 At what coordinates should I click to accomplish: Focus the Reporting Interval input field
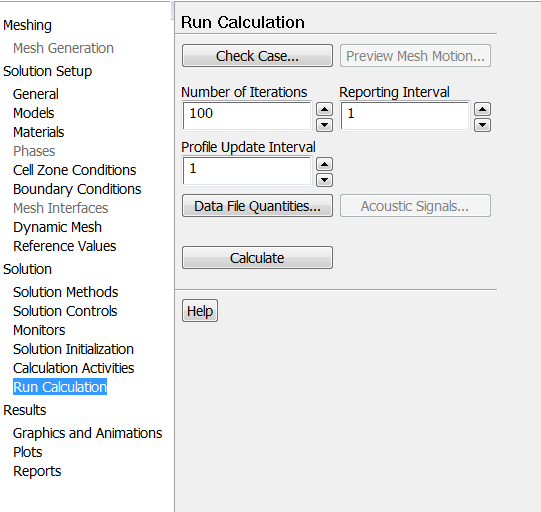[x=405, y=116]
